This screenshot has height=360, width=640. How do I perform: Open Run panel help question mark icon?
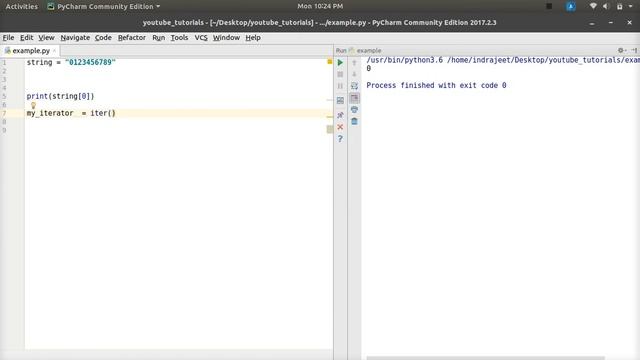(x=340, y=139)
